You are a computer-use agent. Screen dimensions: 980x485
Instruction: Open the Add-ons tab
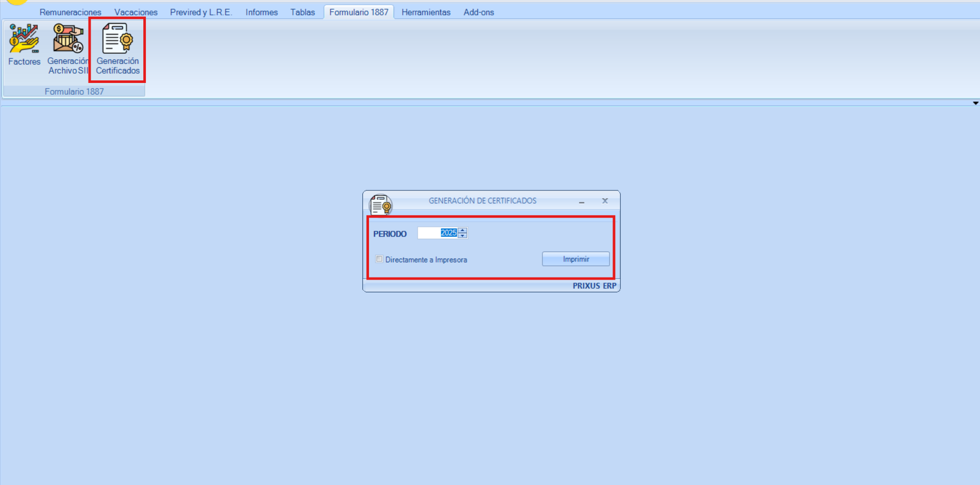tap(478, 12)
